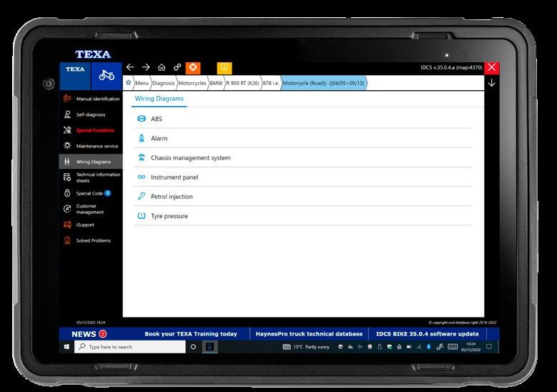Open the Alarm wiring diagram
This screenshot has height=392, width=557.
[x=302, y=138]
